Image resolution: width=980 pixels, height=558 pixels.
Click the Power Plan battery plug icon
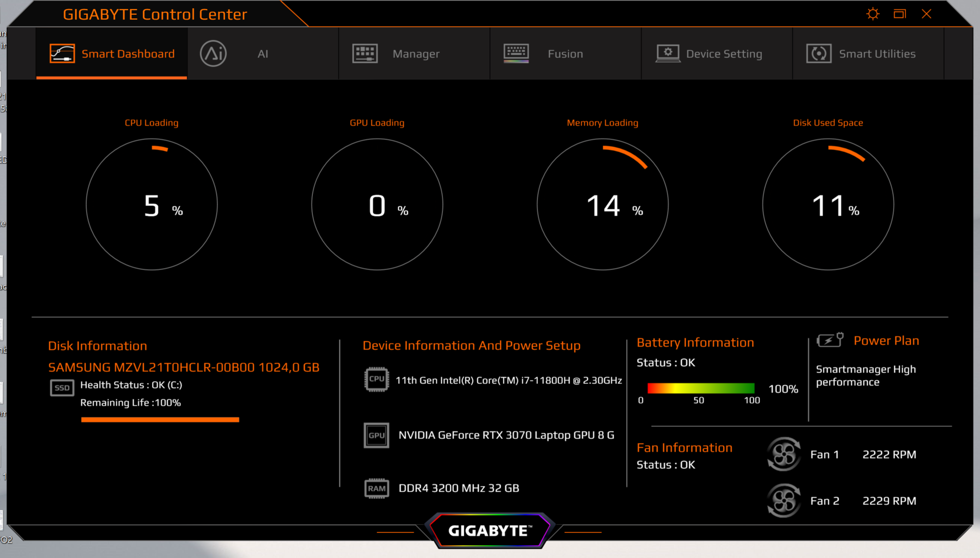pos(830,339)
